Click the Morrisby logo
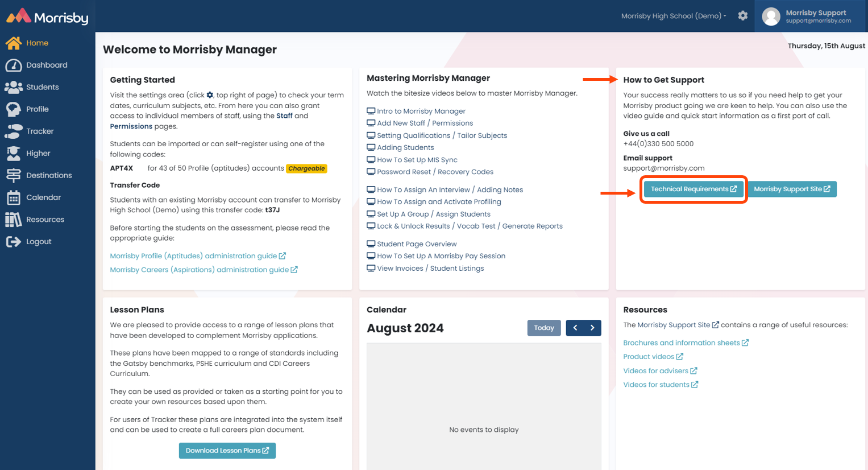 pos(47,17)
